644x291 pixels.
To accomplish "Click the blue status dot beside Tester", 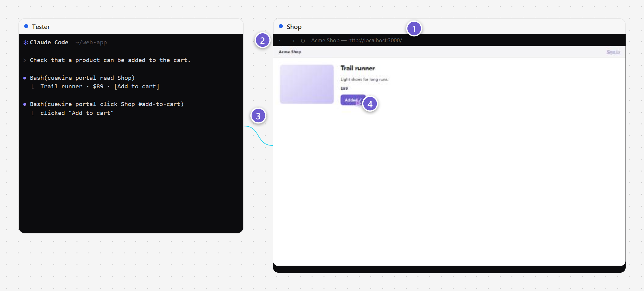I will pyautogui.click(x=26, y=26).
